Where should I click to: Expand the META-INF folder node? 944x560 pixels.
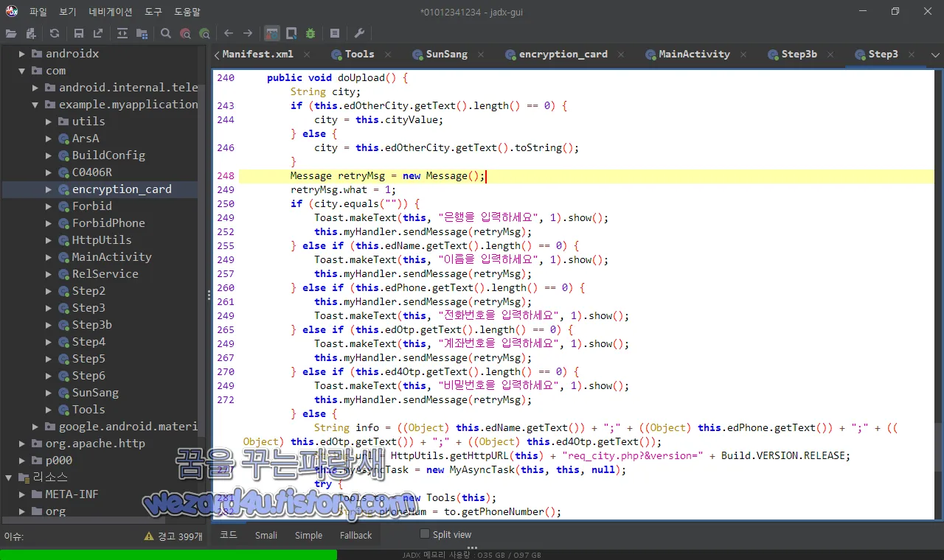22,494
